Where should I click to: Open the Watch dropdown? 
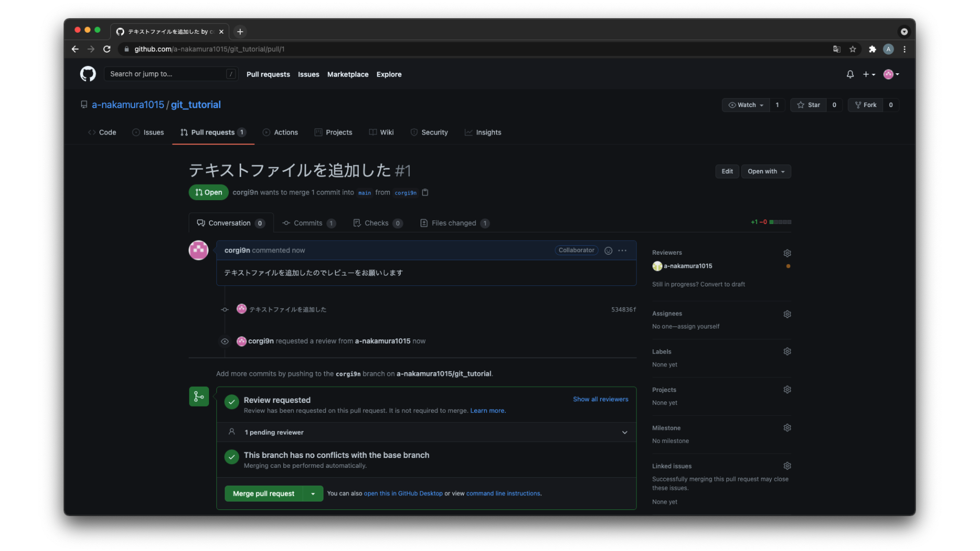click(x=746, y=105)
